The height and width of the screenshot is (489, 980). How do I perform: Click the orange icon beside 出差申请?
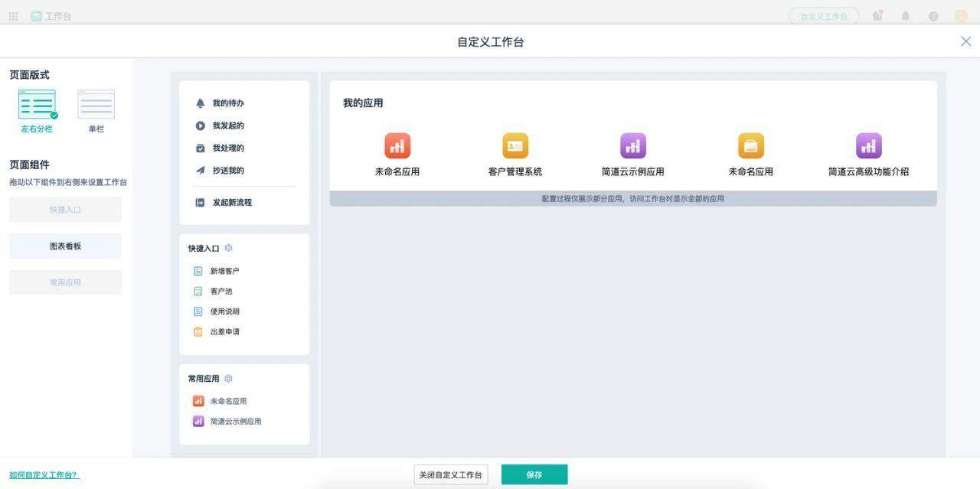point(198,332)
